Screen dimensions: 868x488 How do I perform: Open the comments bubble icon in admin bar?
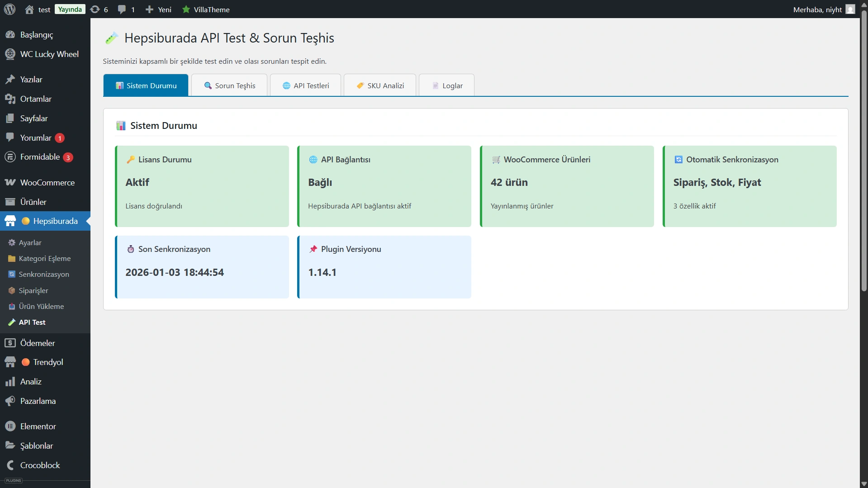tap(122, 9)
